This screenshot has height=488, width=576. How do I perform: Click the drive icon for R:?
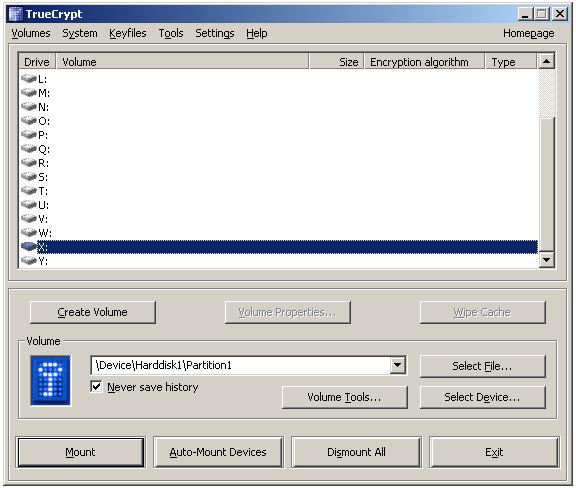click(x=29, y=162)
